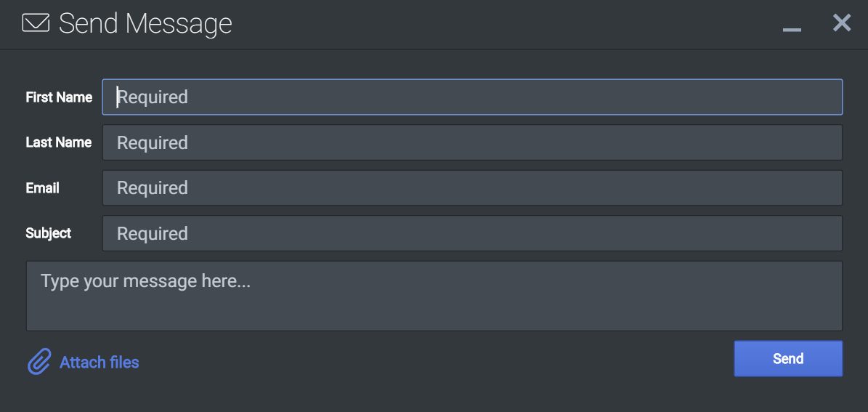Click the Subject label
The height and width of the screenshot is (412, 868).
tap(49, 233)
